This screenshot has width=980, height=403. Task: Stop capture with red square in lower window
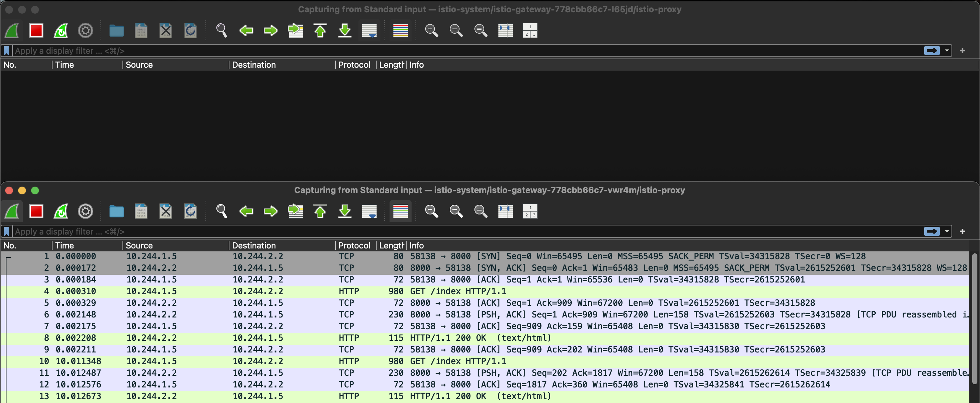(36, 212)
